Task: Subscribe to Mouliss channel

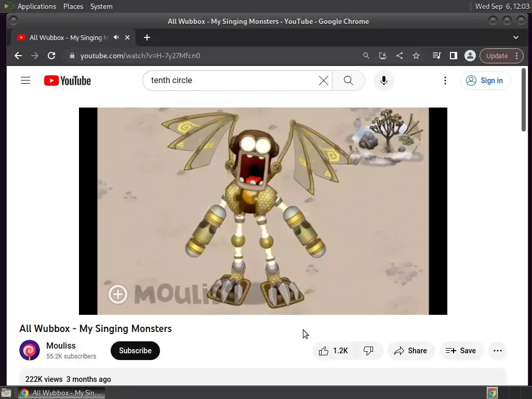Action: (x=135, y=351)
